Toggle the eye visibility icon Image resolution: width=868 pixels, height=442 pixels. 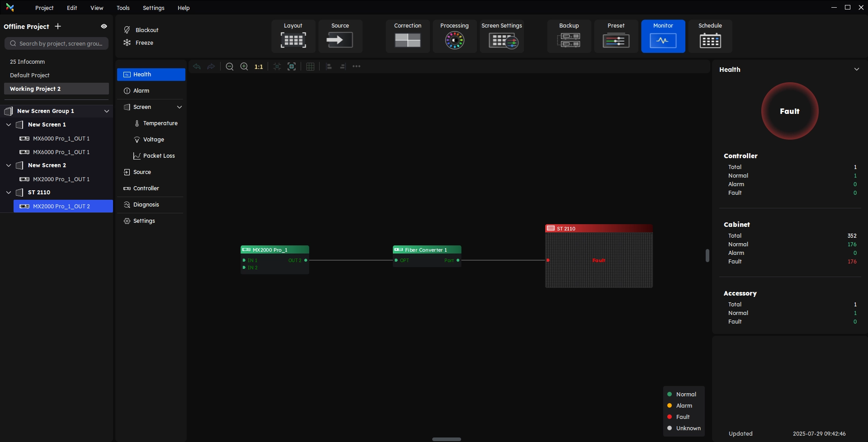[104, 26]
